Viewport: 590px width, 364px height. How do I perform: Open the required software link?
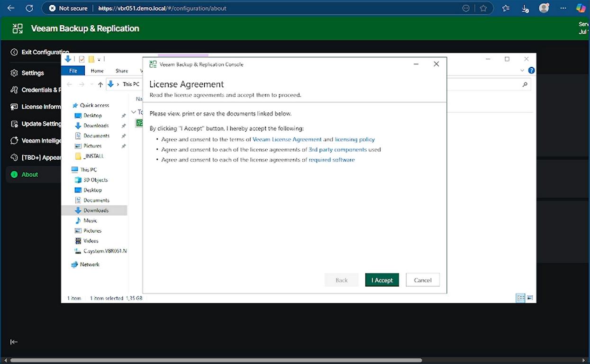(x=331, y=160)
